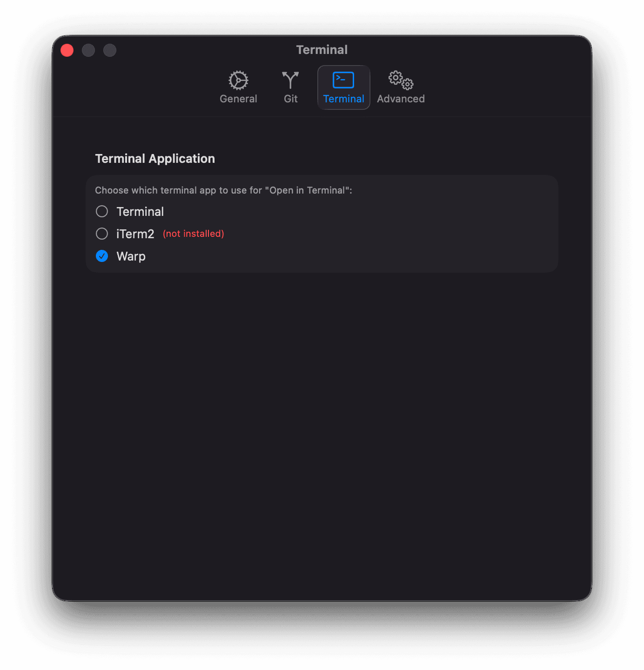This screenshot has height=670, width=644.
Task: Click the Terminal tab label
Action: click(343, 99)
